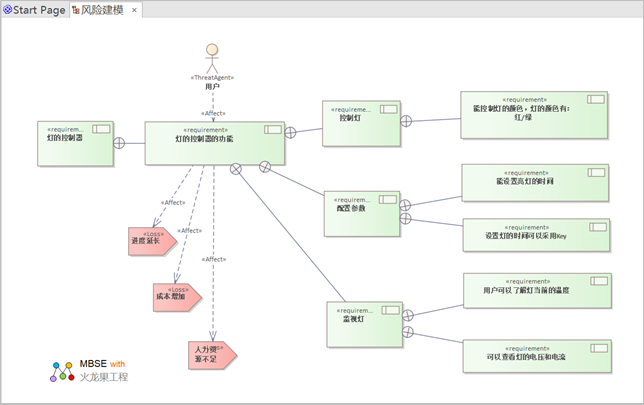Click requirement 用户可以了解灯当前的温度
This screenshot has height=405, width=644.
point(534,290)
